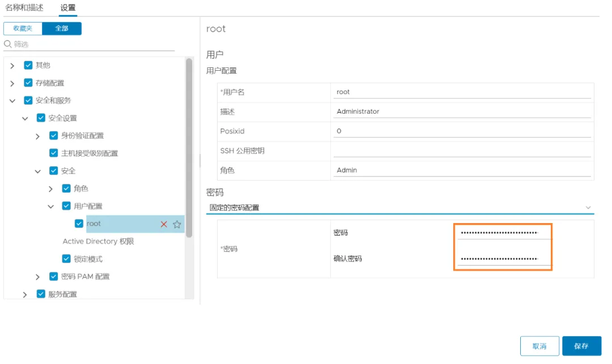The image size is (612, 364).
Task: Select the 收藏夹 view tab
Action: tap(23, 28)
